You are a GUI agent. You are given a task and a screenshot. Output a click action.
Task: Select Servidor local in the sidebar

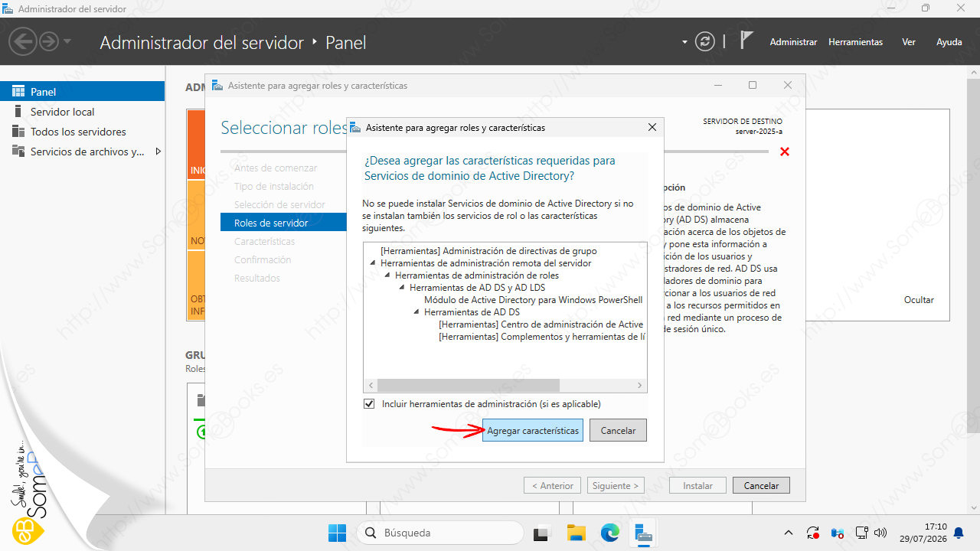63,112
